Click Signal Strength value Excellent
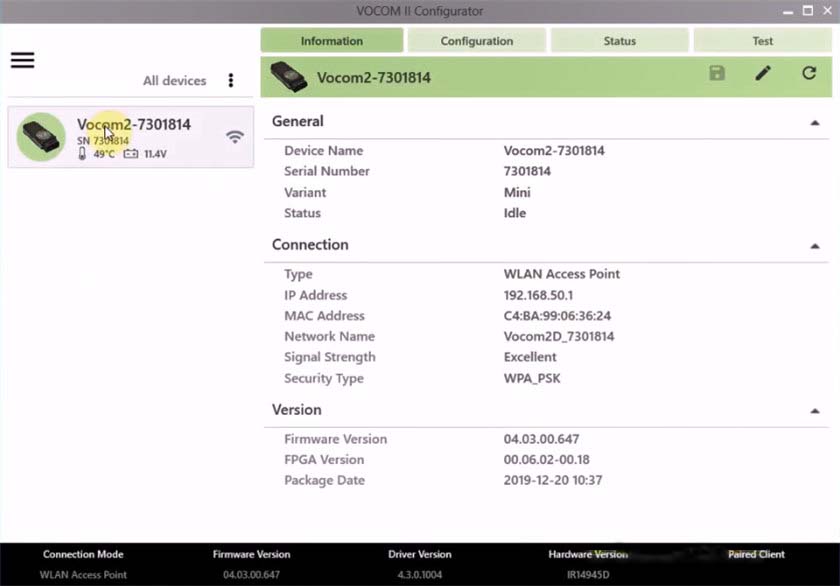 530,357
